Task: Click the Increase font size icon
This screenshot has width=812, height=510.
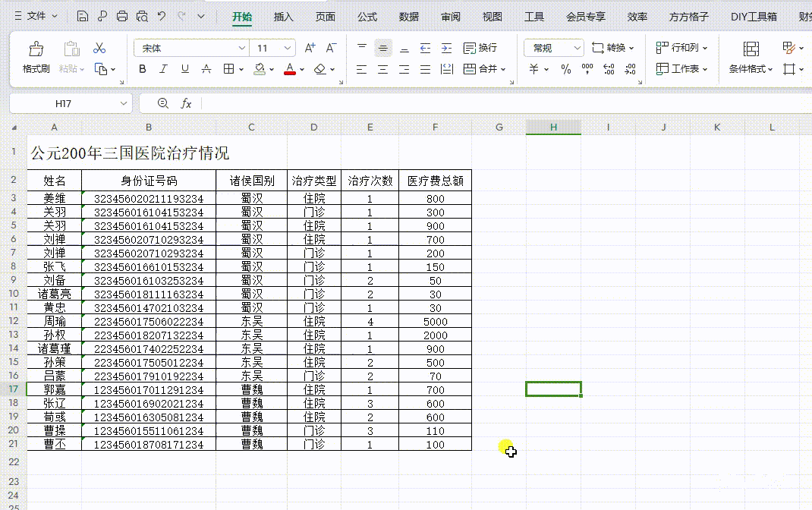Action: (310, 48)
